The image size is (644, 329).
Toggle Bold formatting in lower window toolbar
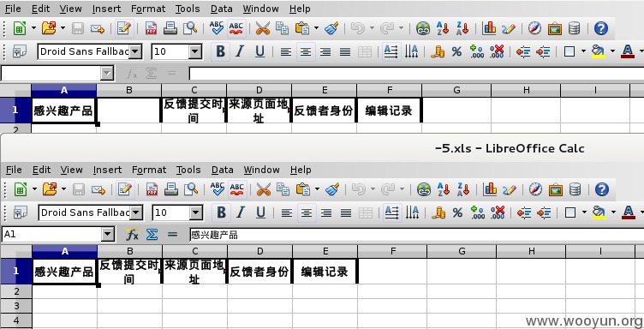(x=221, y=212)
